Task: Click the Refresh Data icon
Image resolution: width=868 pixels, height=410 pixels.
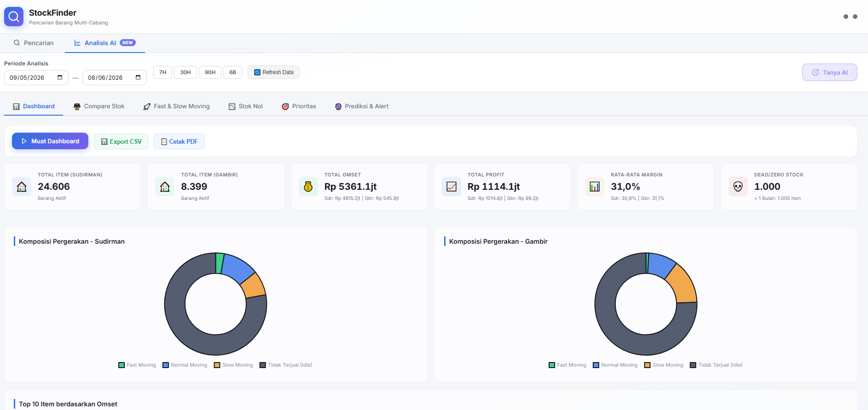Action: 257,72
